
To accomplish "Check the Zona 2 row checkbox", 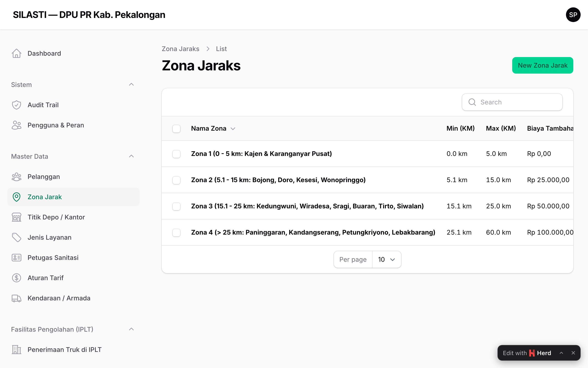I will (x=176, y=180).
